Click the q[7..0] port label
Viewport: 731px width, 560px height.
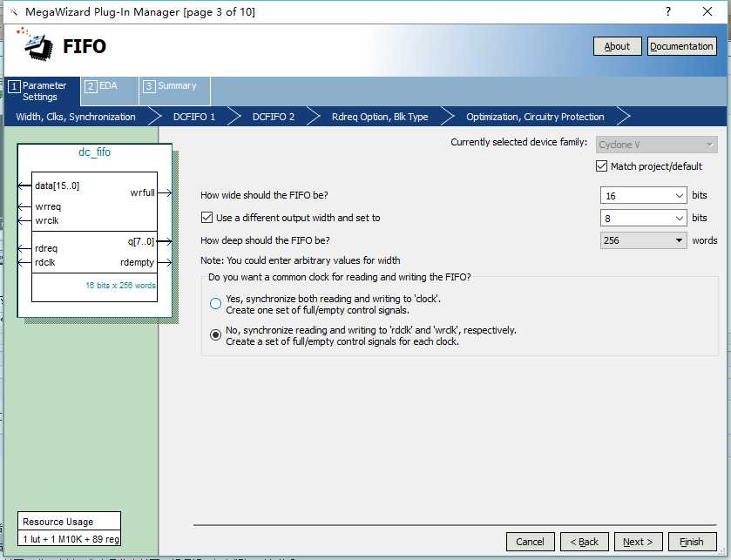pyautogui.click(x=141, y=242)
